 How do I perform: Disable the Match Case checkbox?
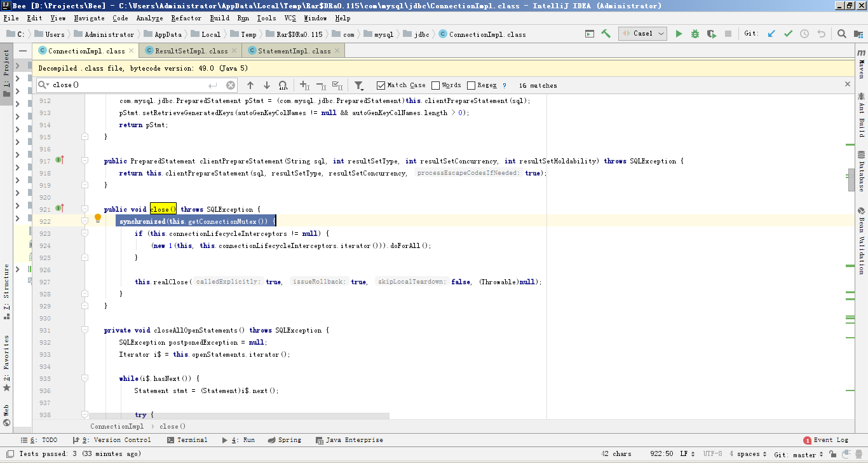pos(381,85)
